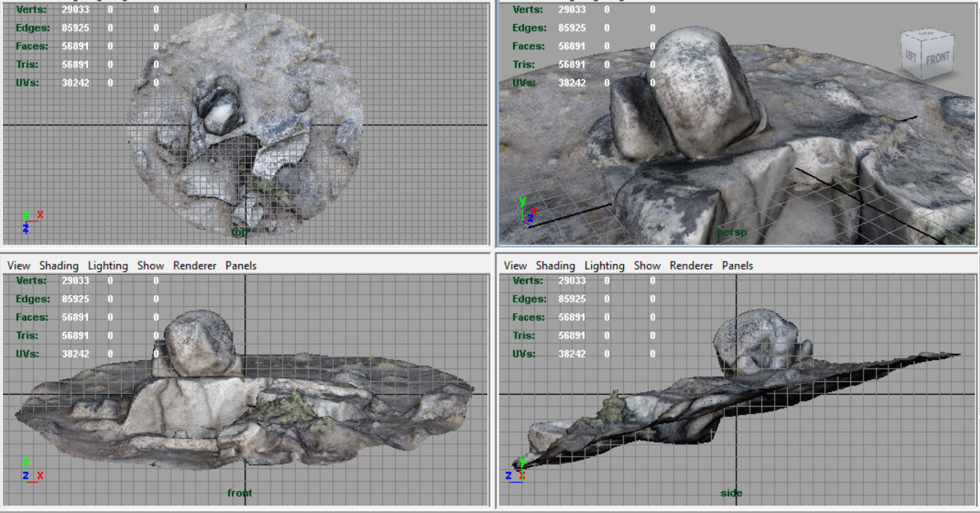Select the large boulder in the persp viewport

point(704,92)
